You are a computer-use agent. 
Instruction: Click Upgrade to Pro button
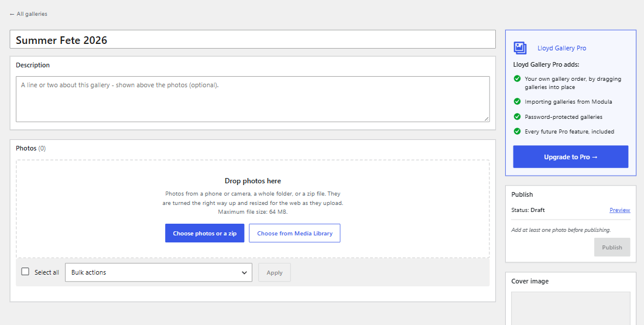click(x=570, y=156)
